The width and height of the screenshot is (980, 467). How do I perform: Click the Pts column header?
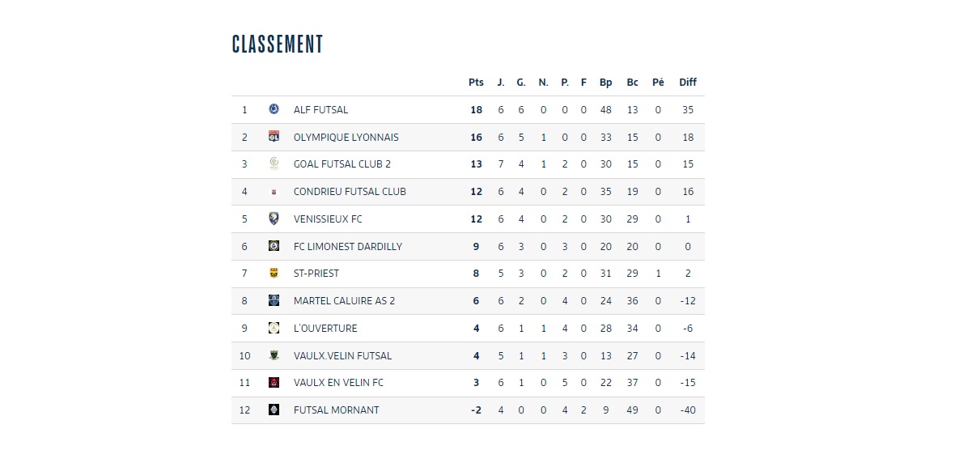tap(476, 82)
